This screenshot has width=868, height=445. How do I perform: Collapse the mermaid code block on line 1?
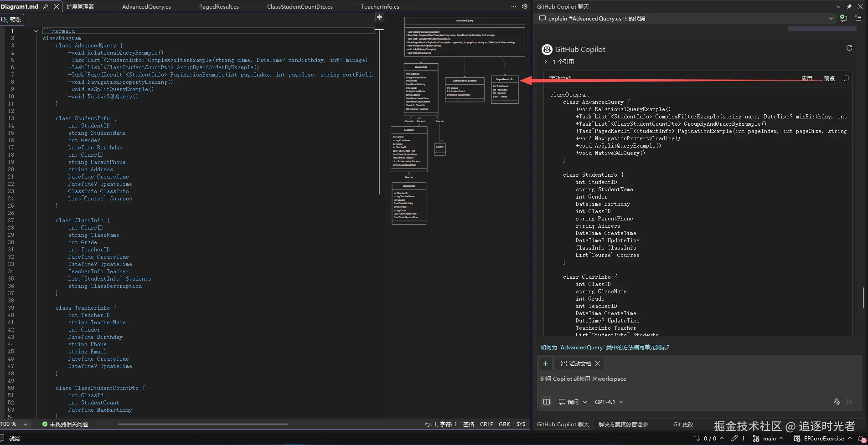click(36, 31)
